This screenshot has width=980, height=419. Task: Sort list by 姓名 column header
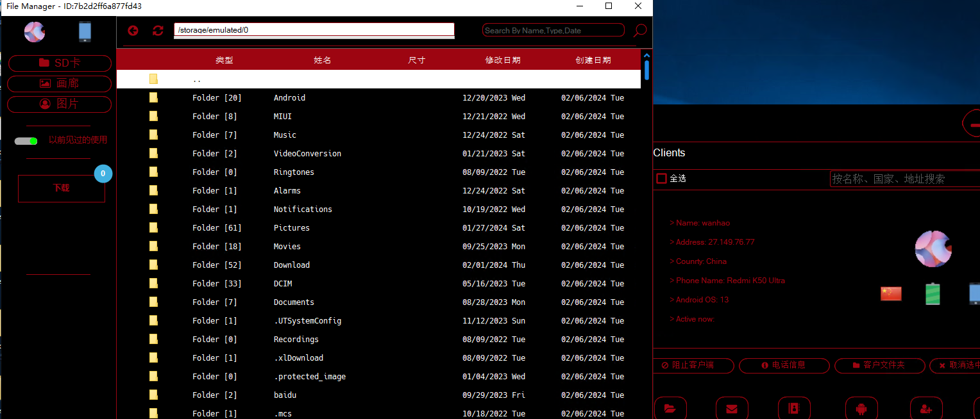pyautogui.click(x=322, y=60)
